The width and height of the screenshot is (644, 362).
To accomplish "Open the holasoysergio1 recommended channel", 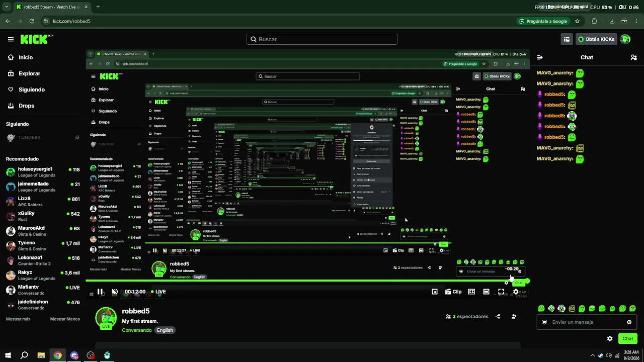I will 43,172.
